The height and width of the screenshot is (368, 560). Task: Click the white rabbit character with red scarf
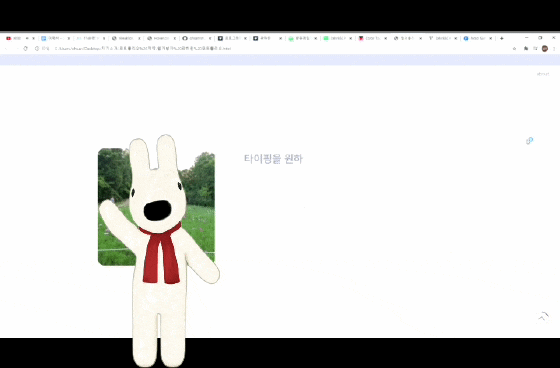159,250
